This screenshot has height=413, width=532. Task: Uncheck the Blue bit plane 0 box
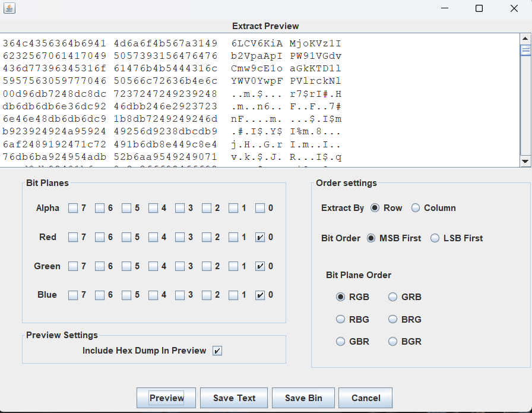tap(260, 295)
